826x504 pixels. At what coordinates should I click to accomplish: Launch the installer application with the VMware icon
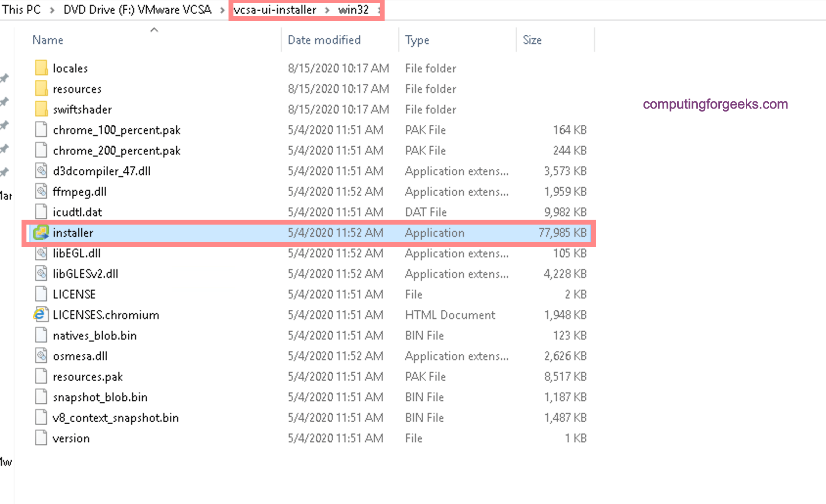tap(41, 232)
